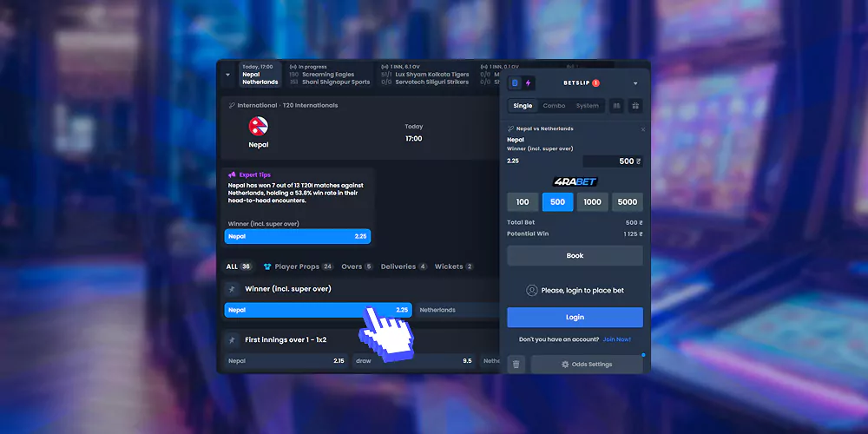Click the stake amount input field
The height and width of the screenshot is (434, 868).
[613, 161]
